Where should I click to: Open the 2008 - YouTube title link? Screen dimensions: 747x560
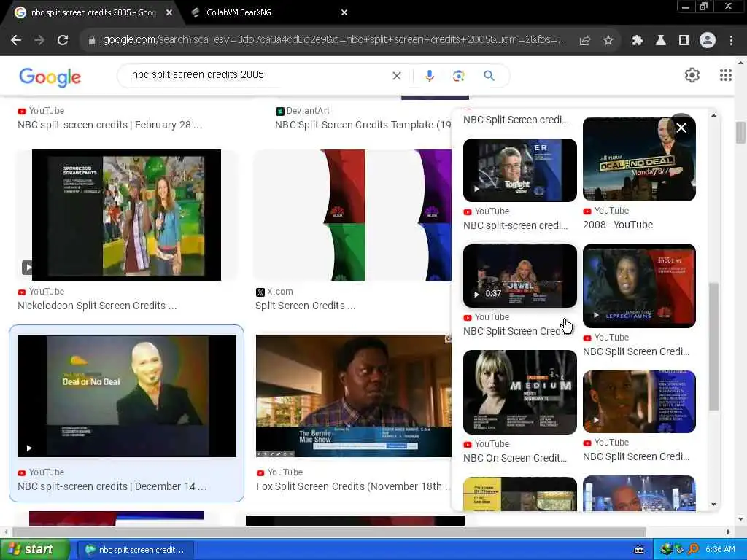(x=618, y=225)
